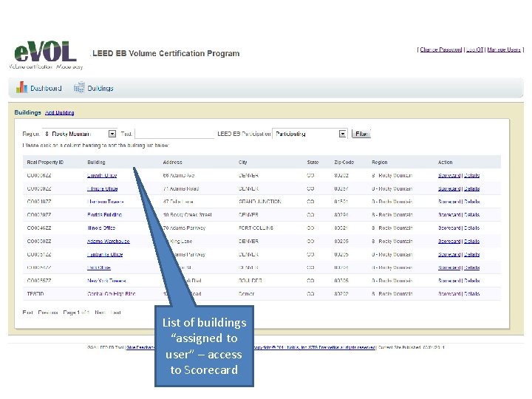Click the Buildings icon in navigation bar
Screen dimensions: 532x399
pyautogui.click(x=79, y=87)
